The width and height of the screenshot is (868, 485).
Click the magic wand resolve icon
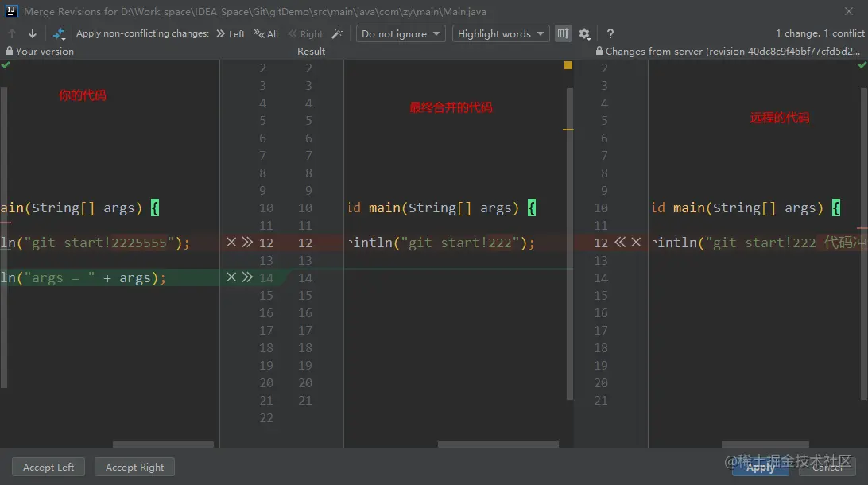click(x=337, y=33)
